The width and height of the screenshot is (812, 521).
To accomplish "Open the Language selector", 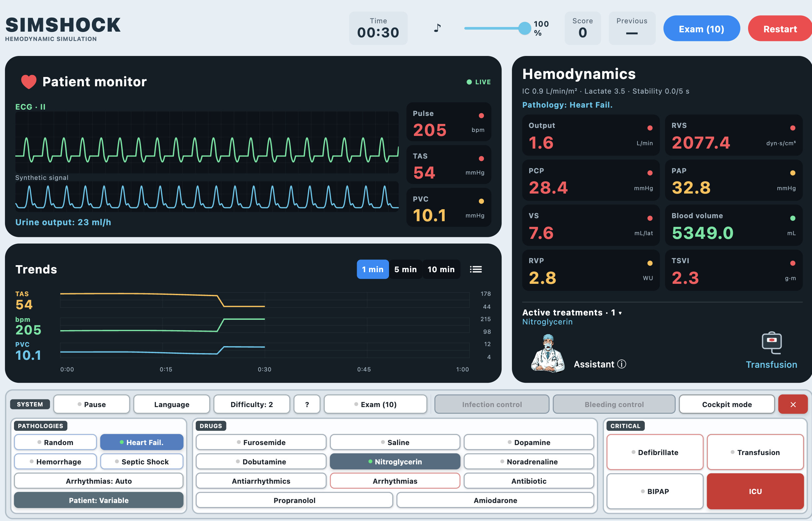I will 172,405.
